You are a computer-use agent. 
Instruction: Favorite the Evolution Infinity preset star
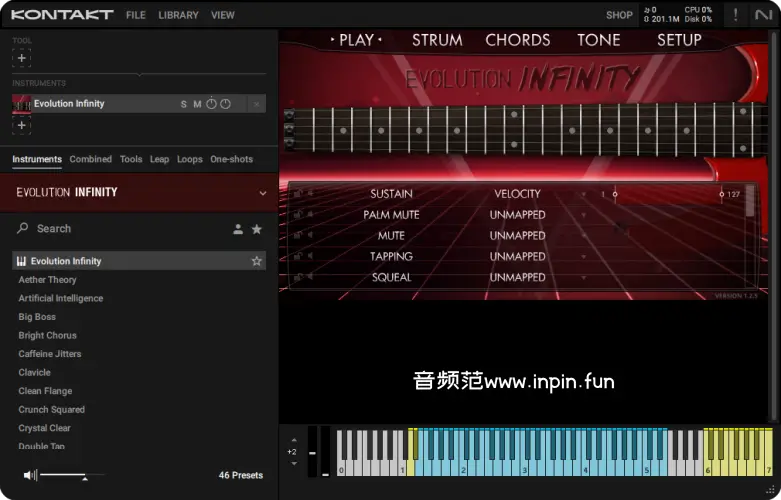click(257, 261)
